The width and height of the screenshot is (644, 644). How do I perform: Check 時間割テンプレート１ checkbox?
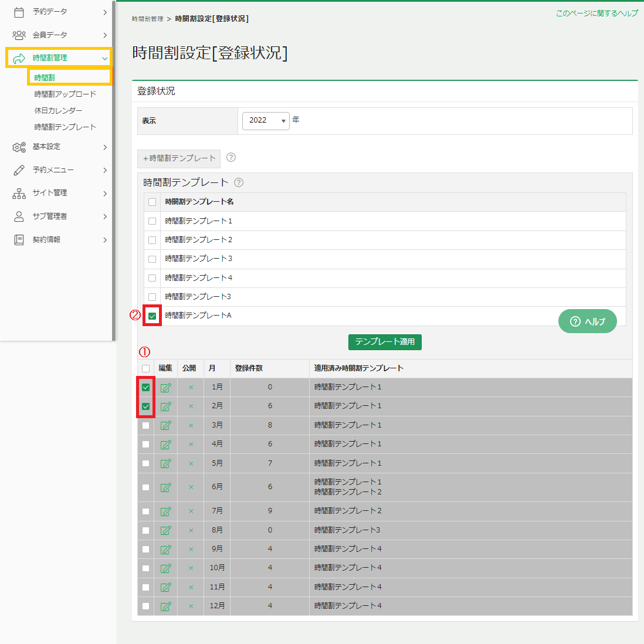152,221
